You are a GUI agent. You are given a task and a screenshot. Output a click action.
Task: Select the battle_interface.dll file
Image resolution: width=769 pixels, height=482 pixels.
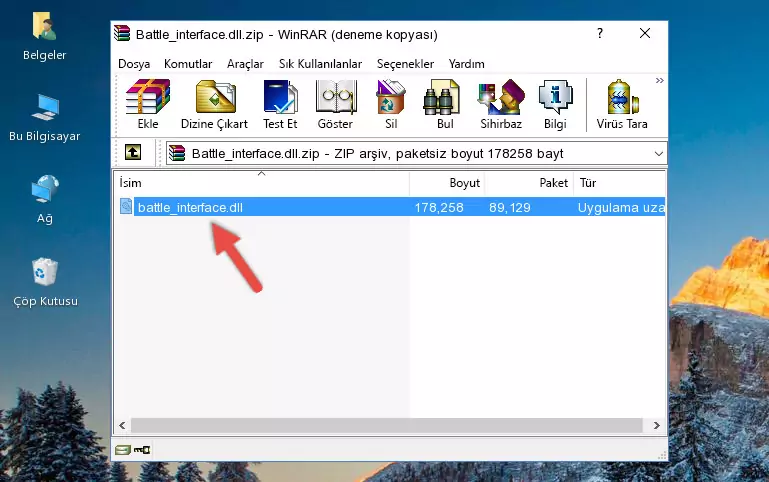pyautogui.click(x=190, y=207)
